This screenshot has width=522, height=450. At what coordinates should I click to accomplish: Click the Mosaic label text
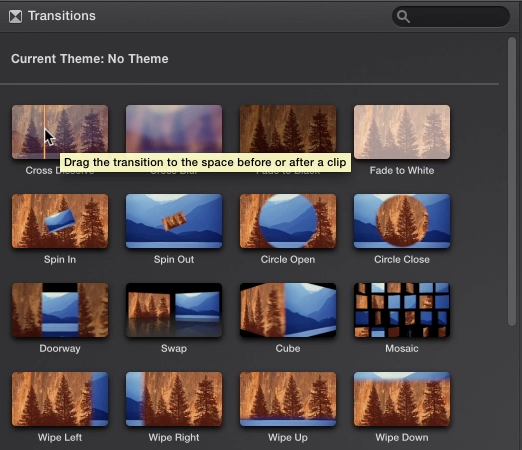point(402,349)
